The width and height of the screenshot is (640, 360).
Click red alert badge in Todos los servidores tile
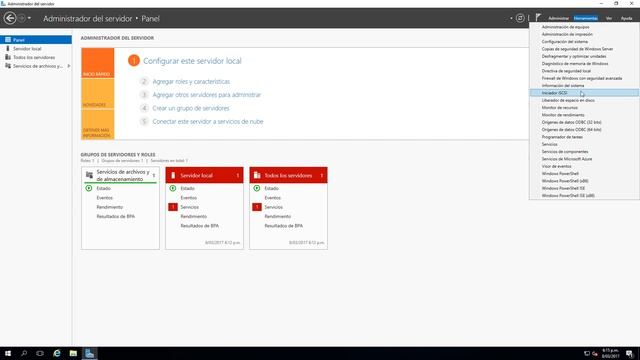[x=257, y=207]
